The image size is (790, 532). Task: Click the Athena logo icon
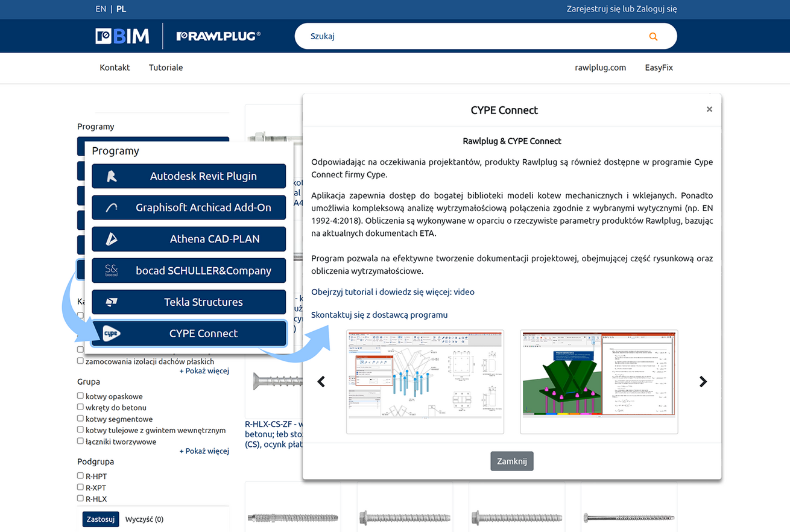pyautogui.click(x=111, y=239)
